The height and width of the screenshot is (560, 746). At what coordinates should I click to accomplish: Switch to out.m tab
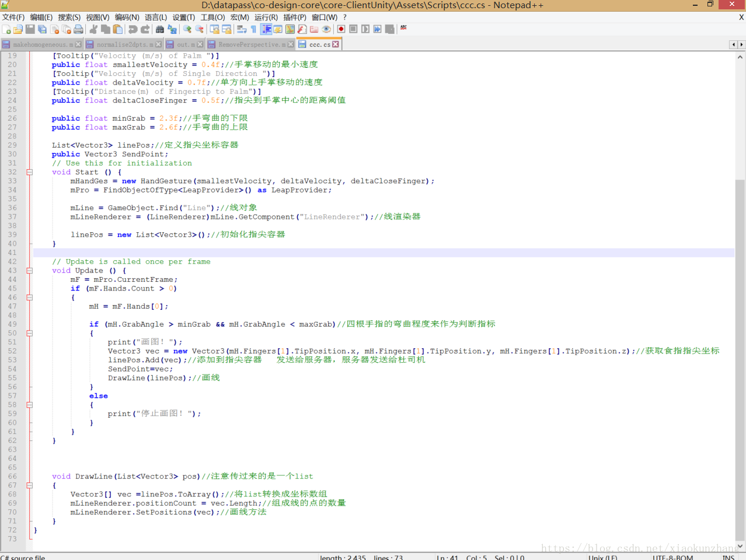click(185, 44)
